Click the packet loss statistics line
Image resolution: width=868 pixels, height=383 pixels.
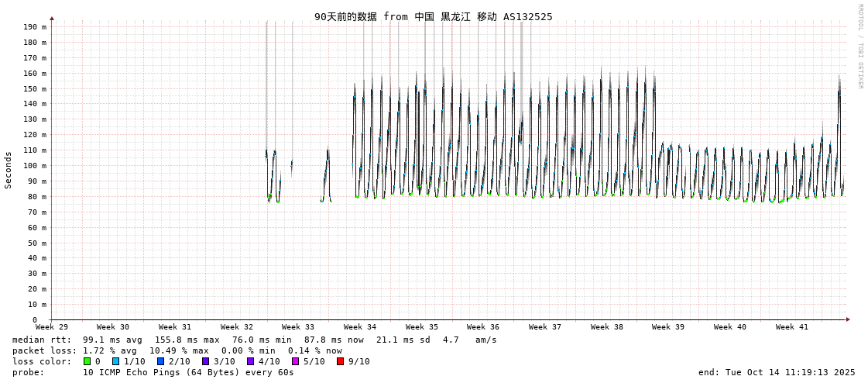pos(177,350)
